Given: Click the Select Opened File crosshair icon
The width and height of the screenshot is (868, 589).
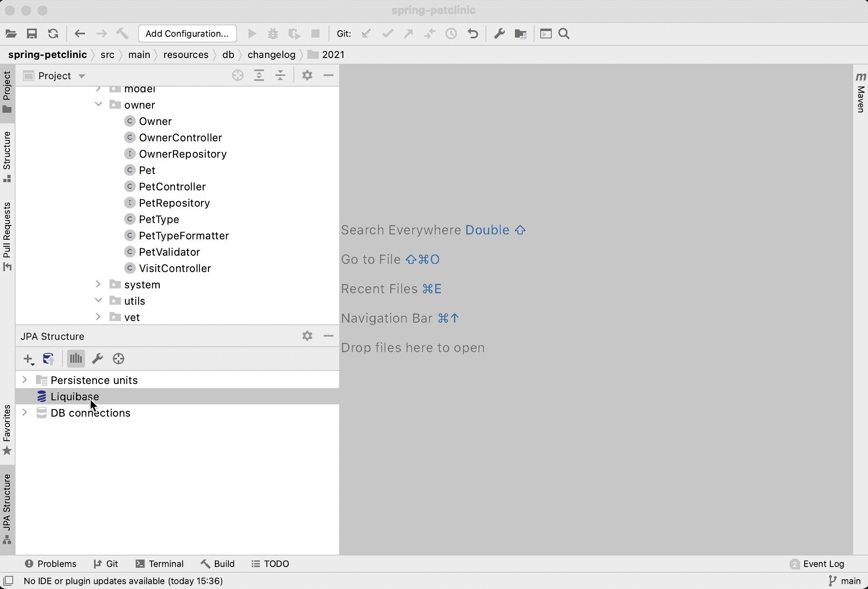Looking at the screenshot, I should [x=238, y=76].
